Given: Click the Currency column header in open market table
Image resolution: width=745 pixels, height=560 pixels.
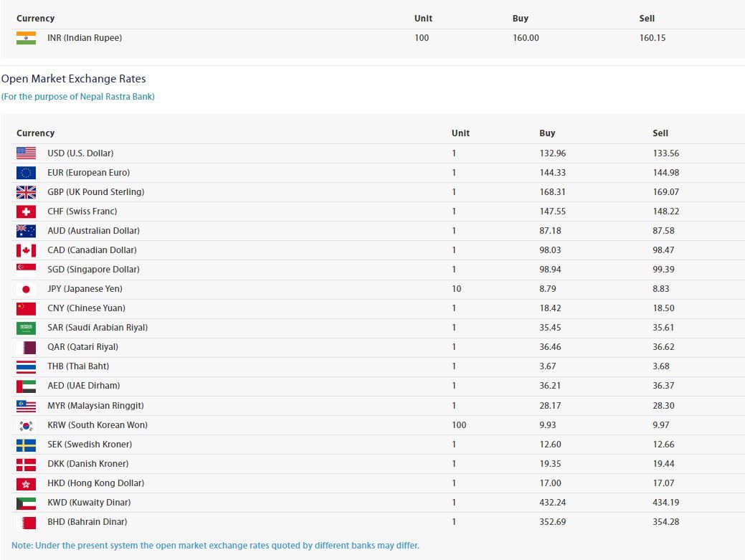Looking at the screenshot, I should click(35, 133).
